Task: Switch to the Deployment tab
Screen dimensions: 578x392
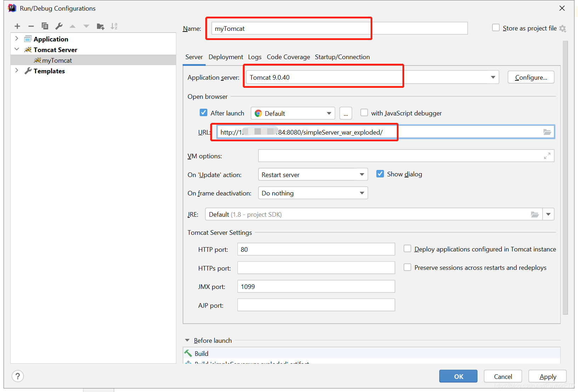Action: (226, 57)
